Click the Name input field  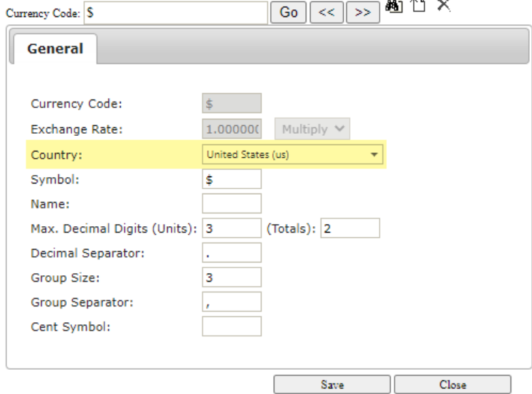pos(232,203)
